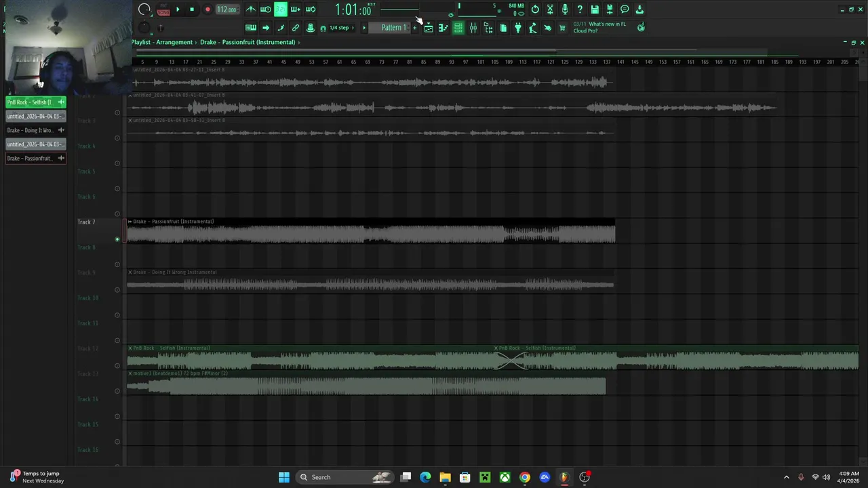The width and height of the screenshot is (868, 488).
Task: Click the microphone one-click recording icon
Action: [x=565, y=9]
